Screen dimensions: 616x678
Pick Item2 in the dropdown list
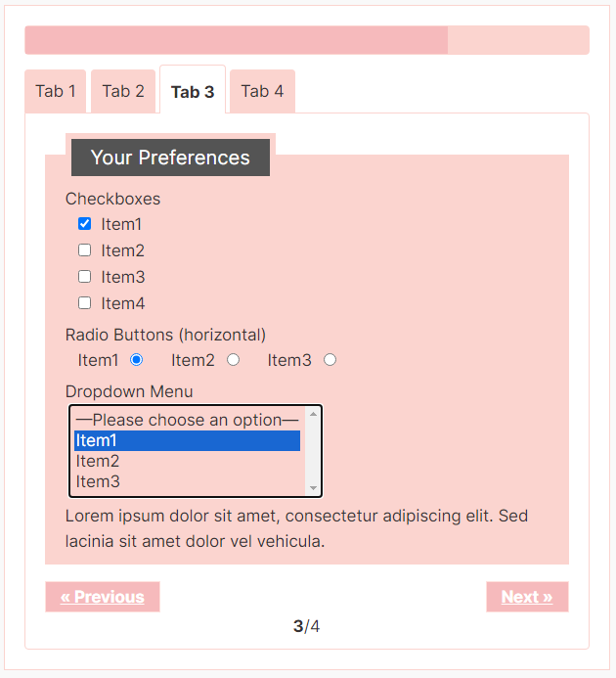point(187,461)
